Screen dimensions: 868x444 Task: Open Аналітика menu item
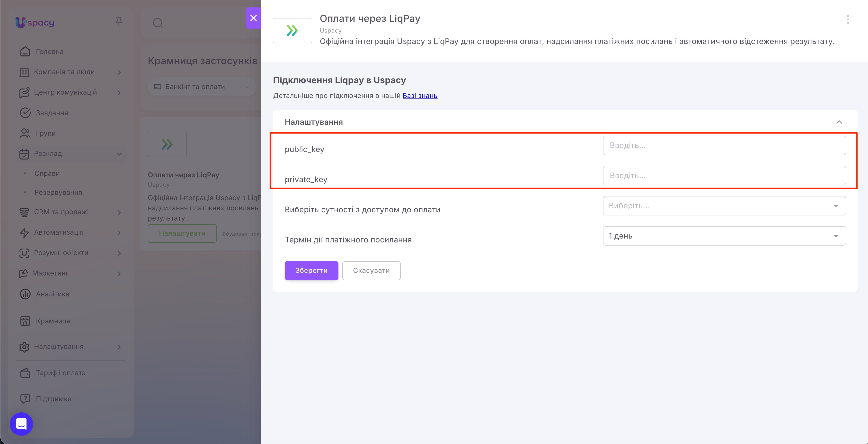tap(53, 294)
